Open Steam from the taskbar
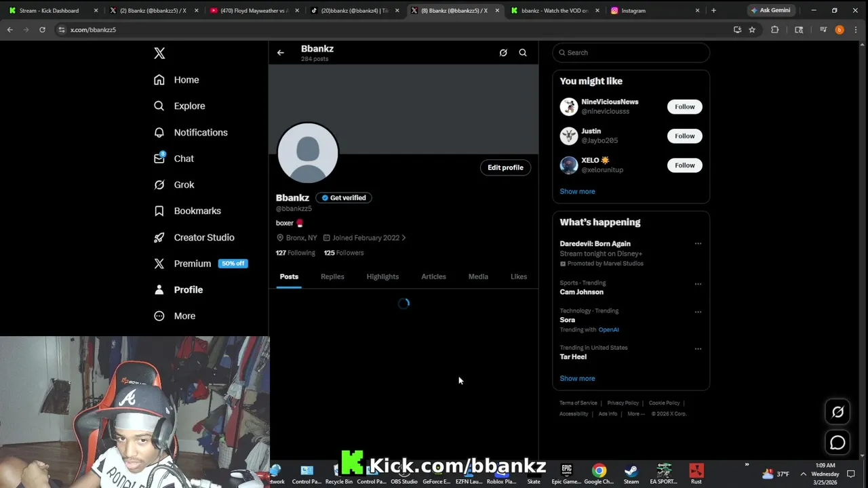The width and height of the screenshot is (868, 488). click(x=631, y=473)
